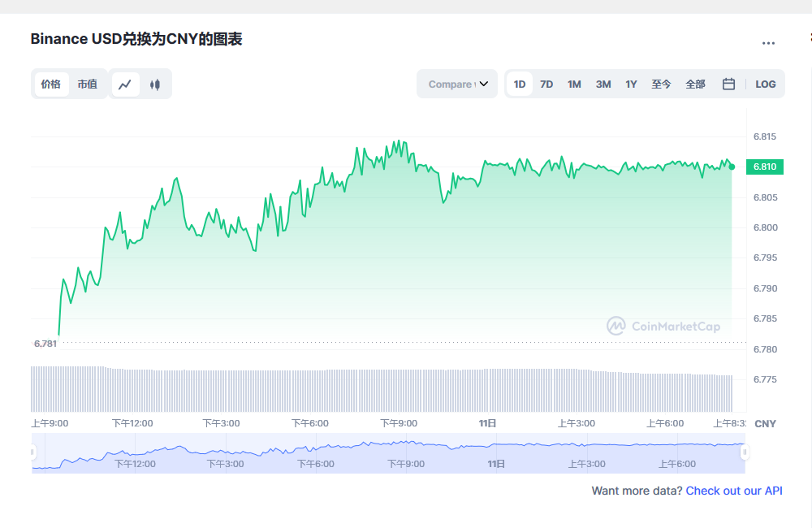The height and width of the screenshot is (528, 812).
Task: Click the 下午12:00 label on main x-axis
Action: point(132,423)
